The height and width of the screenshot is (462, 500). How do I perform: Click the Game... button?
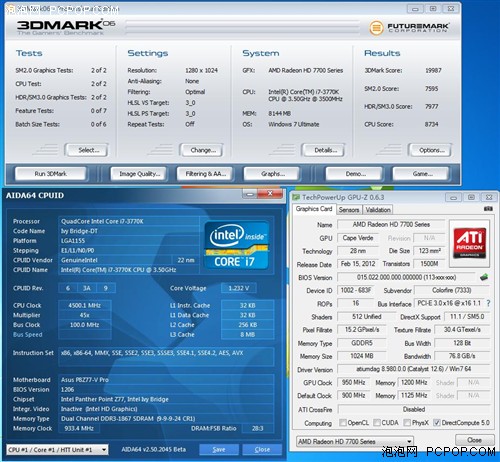click(421, 174)
